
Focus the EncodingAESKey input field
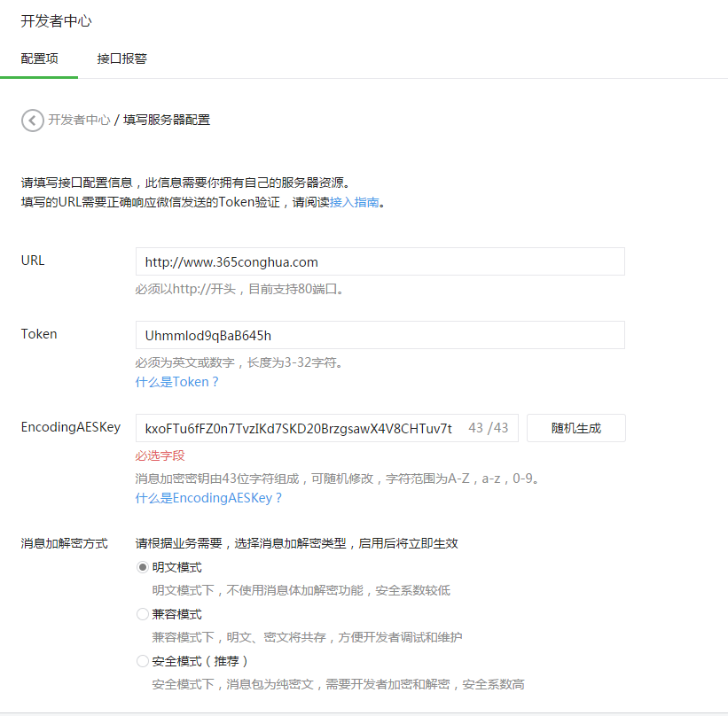point(327,428)
